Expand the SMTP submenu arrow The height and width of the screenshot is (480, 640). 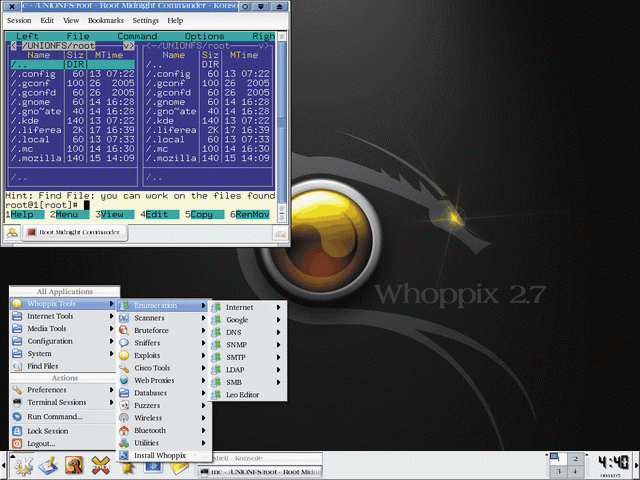(x=279, y=357)
